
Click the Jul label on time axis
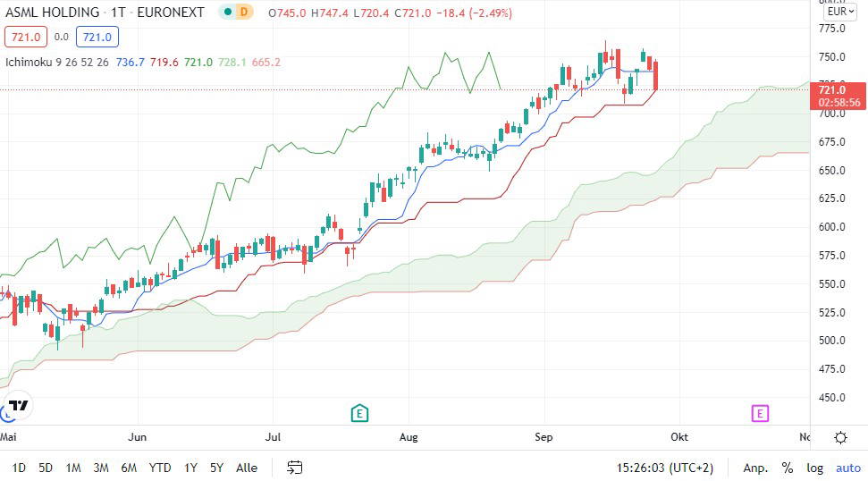(273, 437)
